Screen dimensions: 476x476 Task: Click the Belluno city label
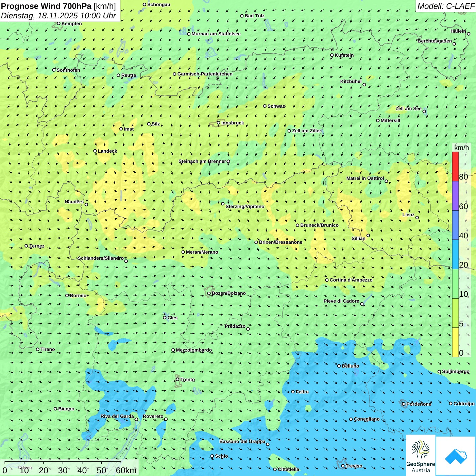coord(350,366)
